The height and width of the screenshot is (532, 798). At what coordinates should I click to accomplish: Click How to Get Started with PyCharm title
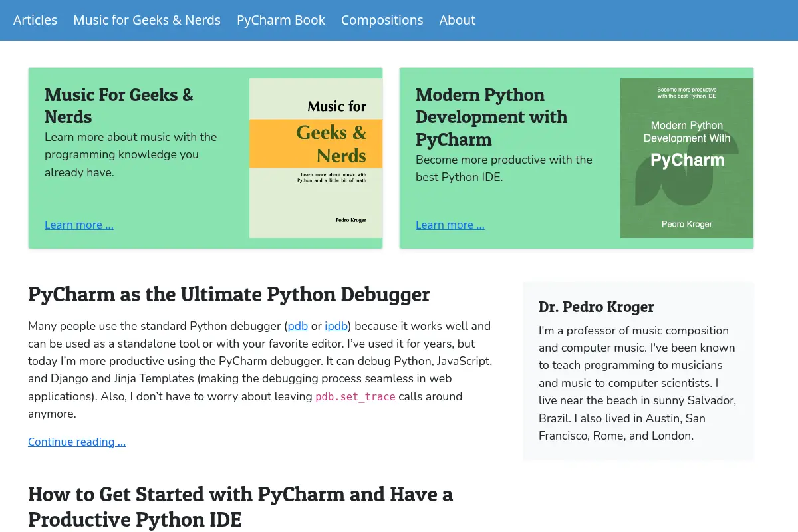coord(241,506)
